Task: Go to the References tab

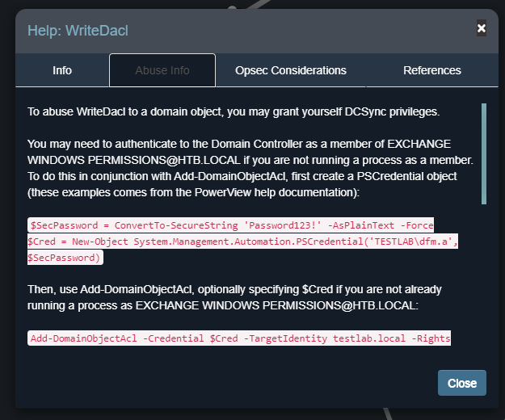Action: (x=432, y=70)
